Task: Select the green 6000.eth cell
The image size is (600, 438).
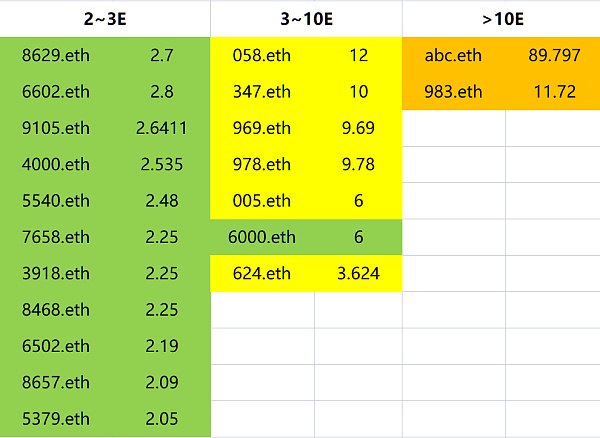Action: point(262,237)
